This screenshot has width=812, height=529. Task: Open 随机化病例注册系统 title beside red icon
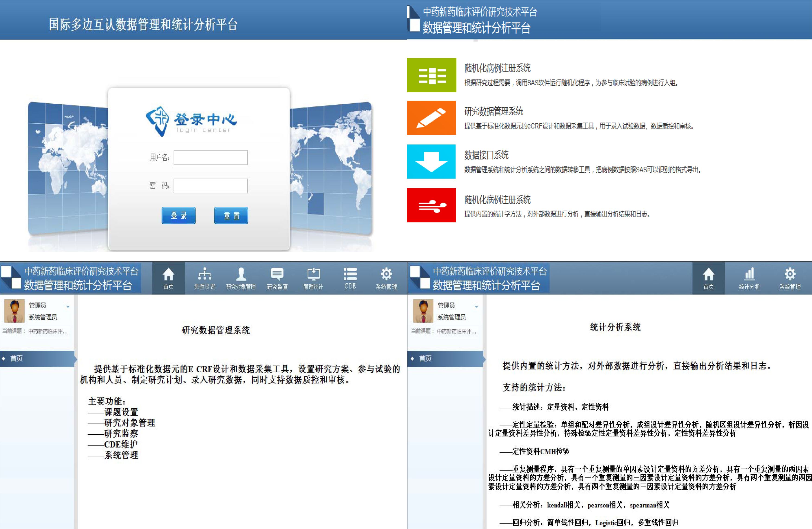(497, 199)
